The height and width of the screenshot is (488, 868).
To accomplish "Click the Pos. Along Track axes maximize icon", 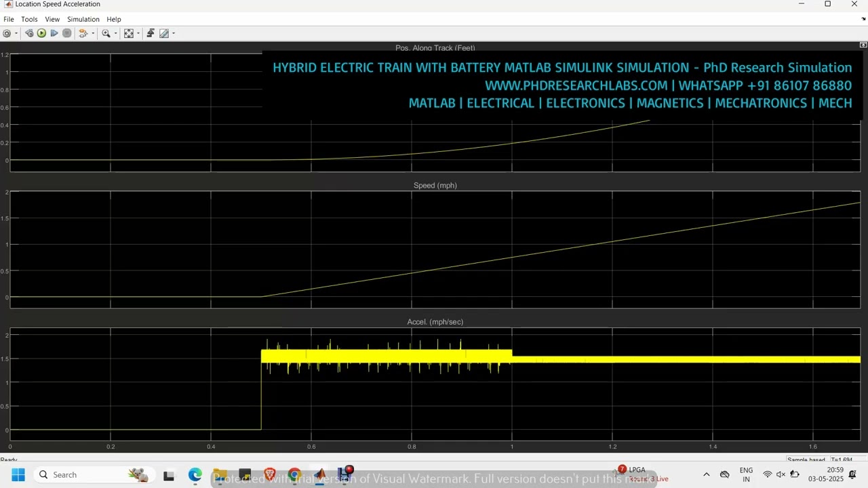I will click(863, 45).
